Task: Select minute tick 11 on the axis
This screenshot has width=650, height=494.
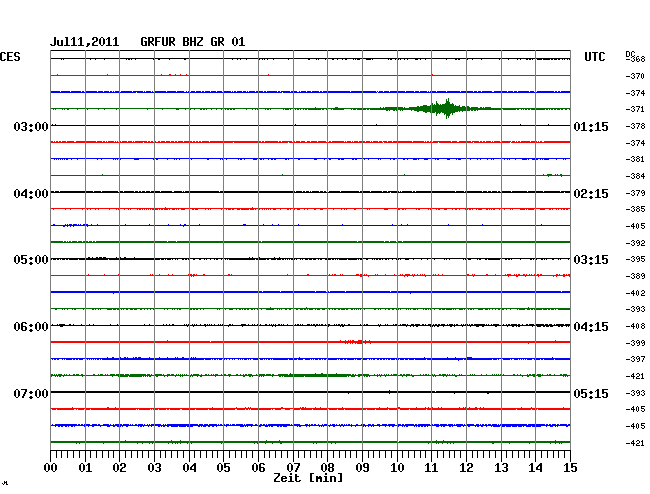Action: point(431,467)
